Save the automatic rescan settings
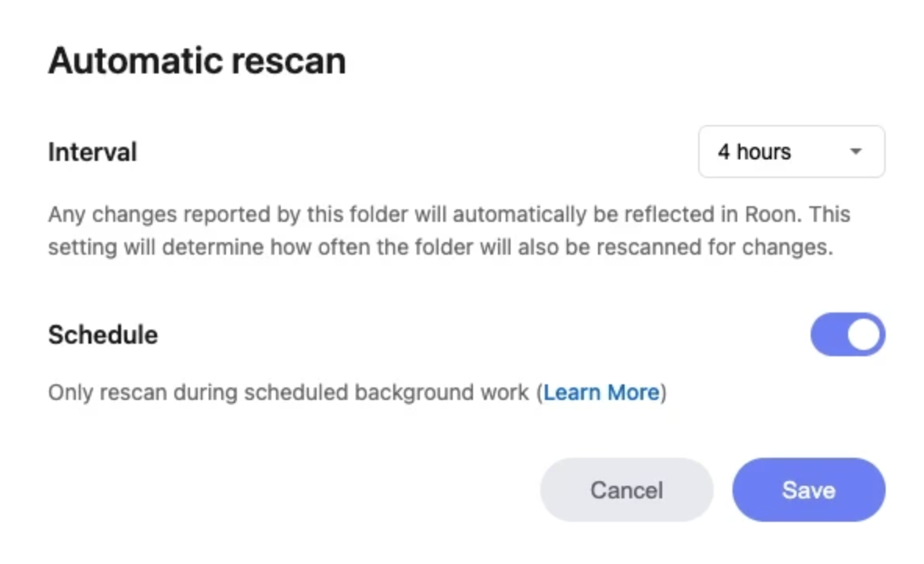This screenshot has width=924, height=564. tap(808, 490)
